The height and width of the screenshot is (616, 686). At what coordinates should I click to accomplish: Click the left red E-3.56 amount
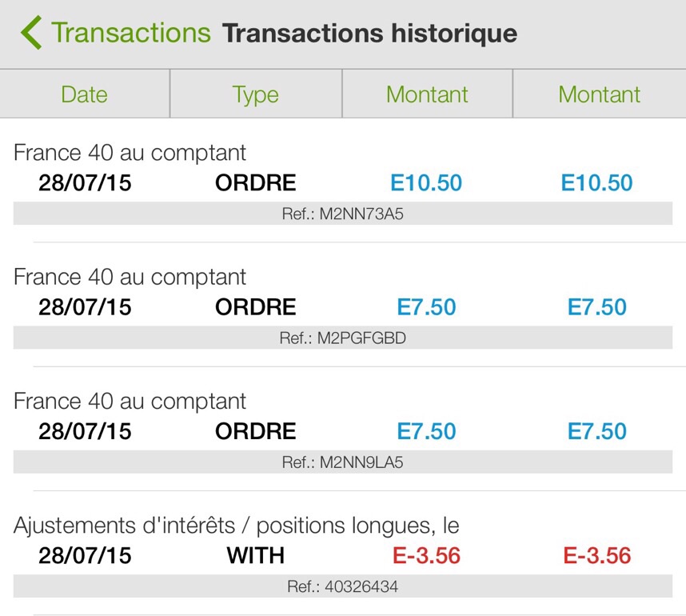pyautogui.click(x=426, y=555)
